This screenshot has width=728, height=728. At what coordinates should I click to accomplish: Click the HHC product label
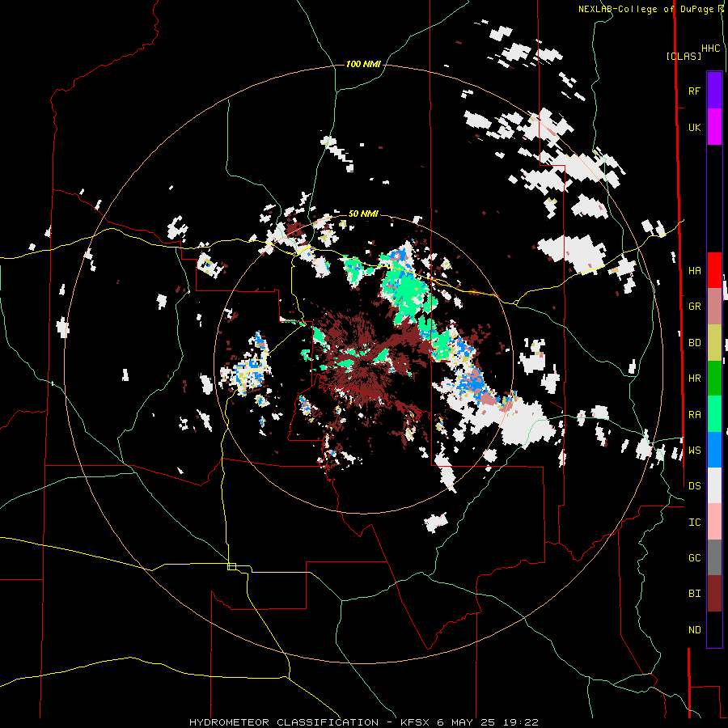711,49
